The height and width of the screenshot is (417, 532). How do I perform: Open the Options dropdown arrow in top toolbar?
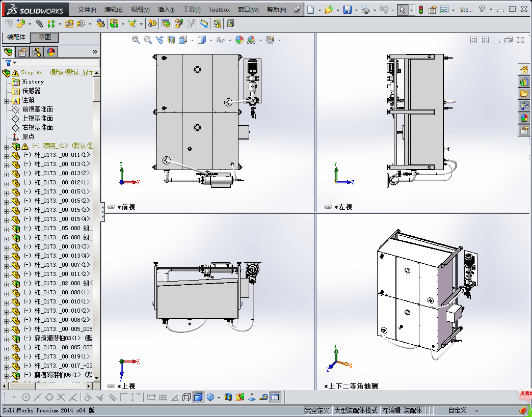453,10
